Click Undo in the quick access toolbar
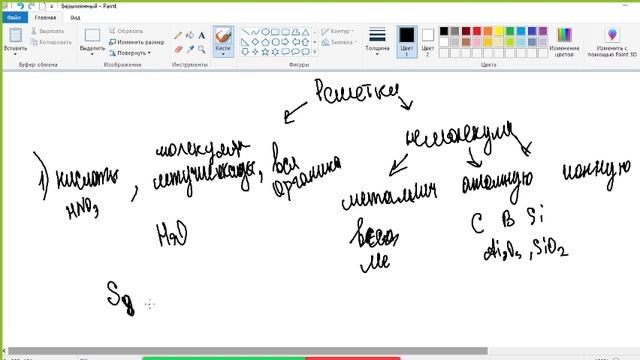Viewport: 640px width, 360px height. click(20, 6)
